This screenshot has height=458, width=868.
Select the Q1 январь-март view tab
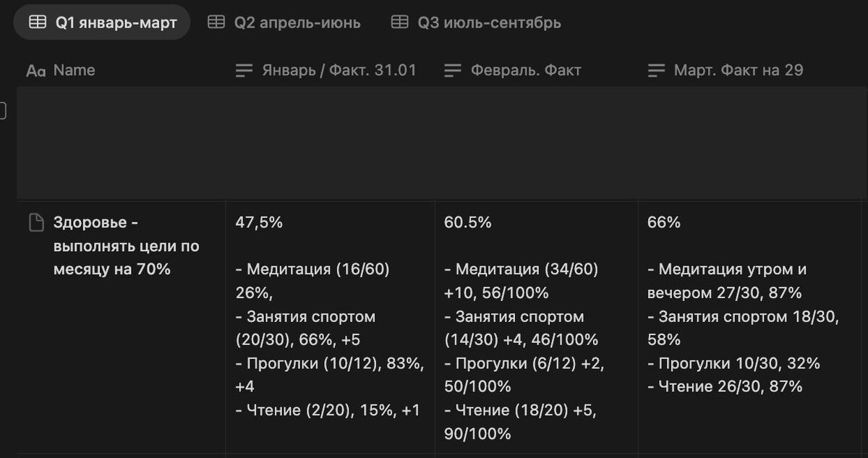(116, 22)
